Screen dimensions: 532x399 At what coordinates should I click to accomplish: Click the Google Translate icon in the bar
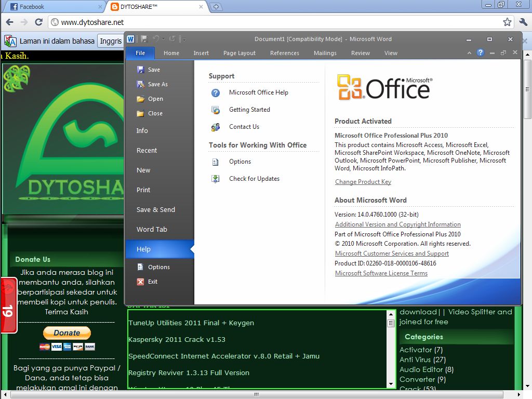10,41
